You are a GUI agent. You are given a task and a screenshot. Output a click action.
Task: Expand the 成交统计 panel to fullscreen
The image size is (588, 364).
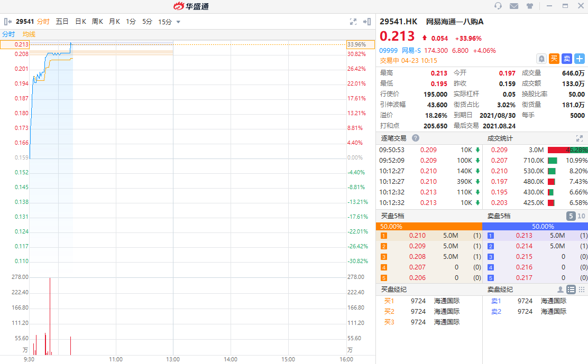pos(580,138)
